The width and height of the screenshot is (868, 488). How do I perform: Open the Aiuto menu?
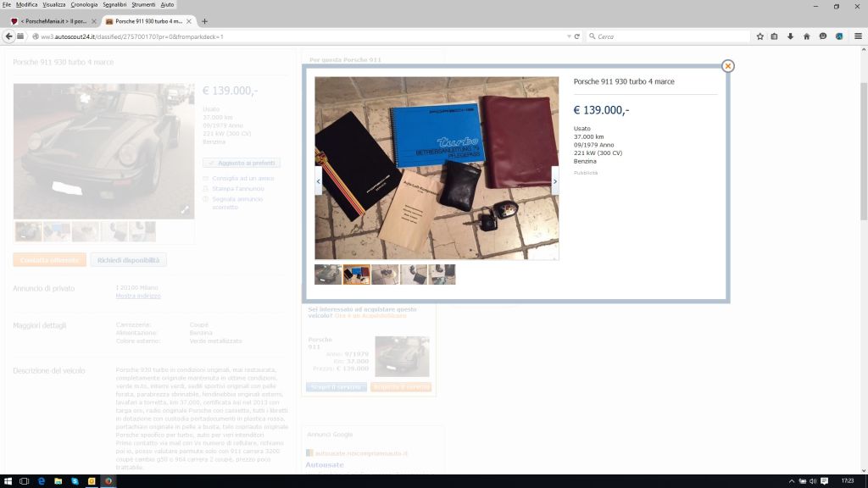(167, 4)
